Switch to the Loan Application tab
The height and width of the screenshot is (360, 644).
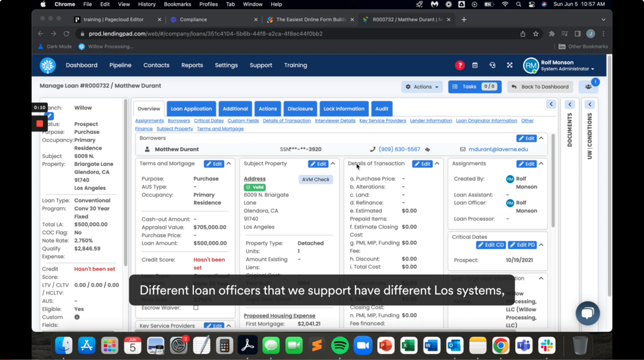tap(191, 108)
